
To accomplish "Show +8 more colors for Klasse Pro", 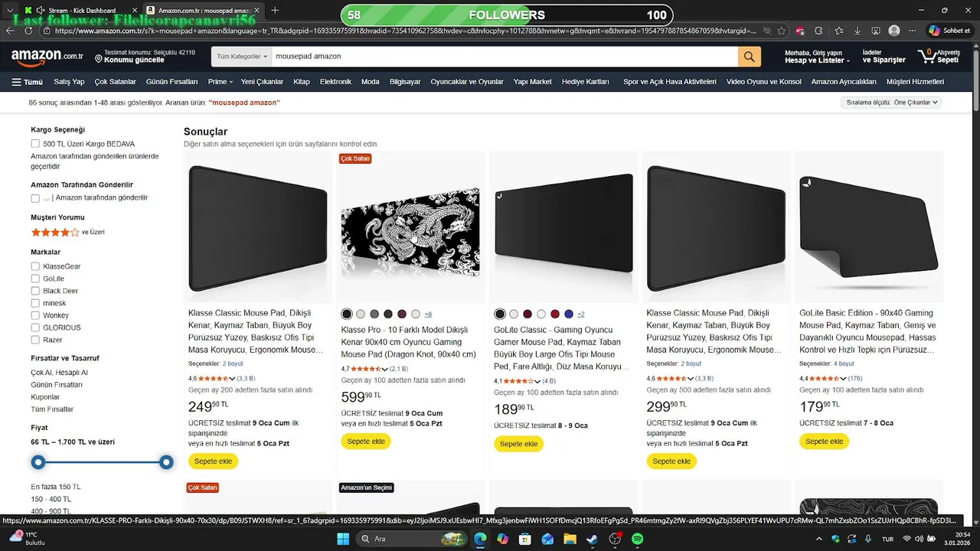I will click(428, 315).
